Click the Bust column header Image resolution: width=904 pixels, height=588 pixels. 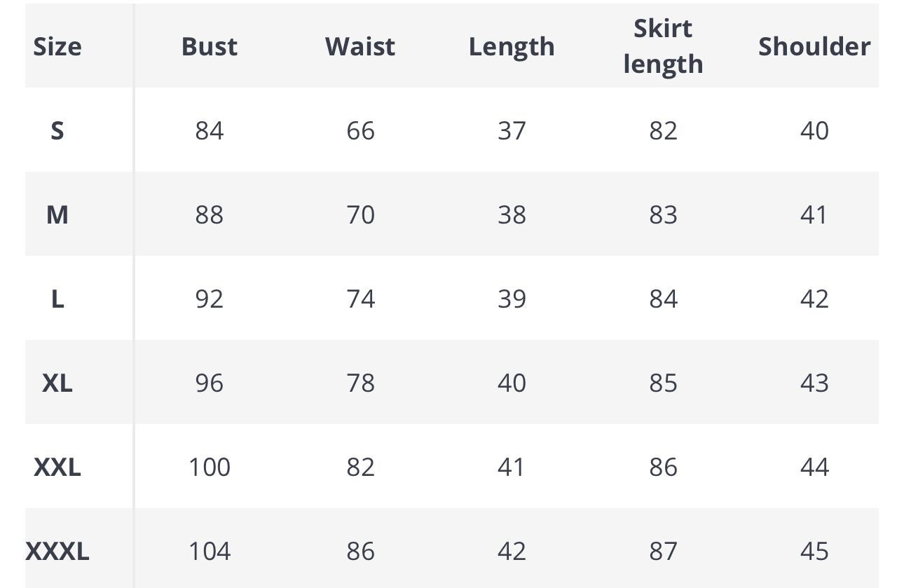pyautogui.click(x=209, y=46)
